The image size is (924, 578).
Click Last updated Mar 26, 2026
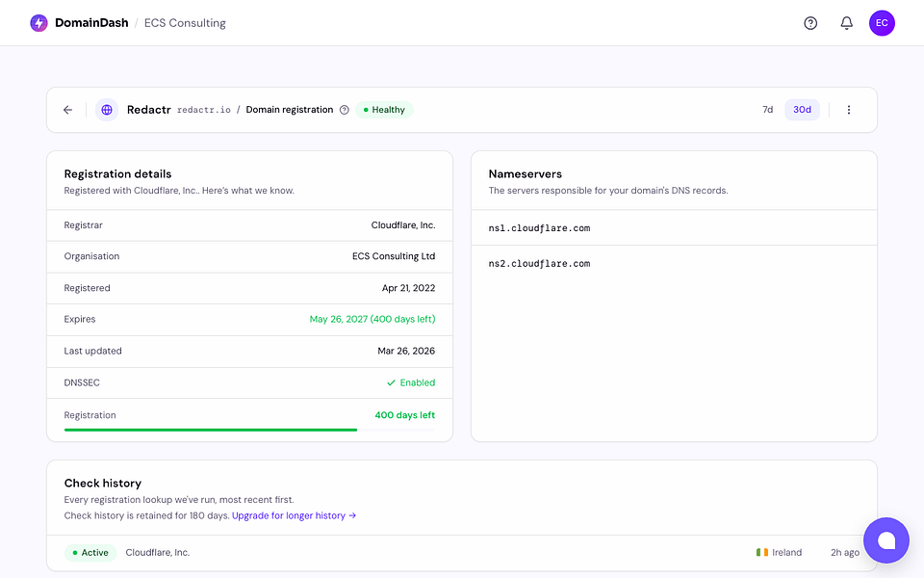point(406,351)
